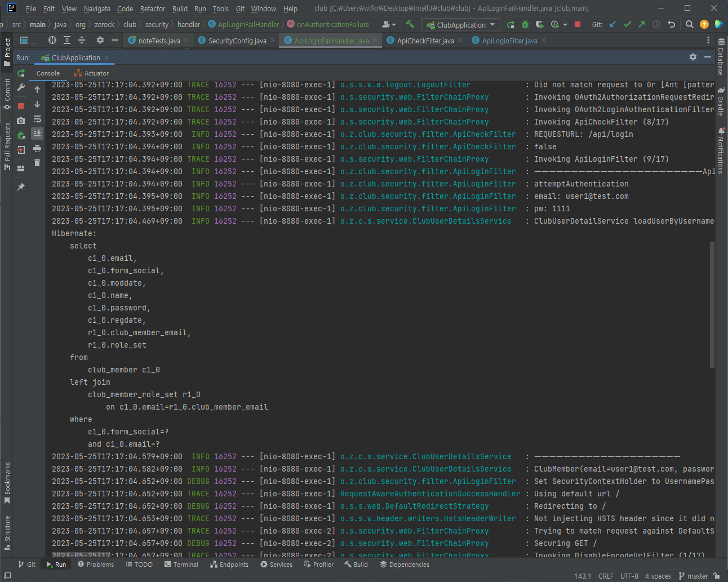Open the Profiler run options dropdown arrow
The height and width of the screenshot is (582, 728).
pyautogui.click(x=565, y=24)
